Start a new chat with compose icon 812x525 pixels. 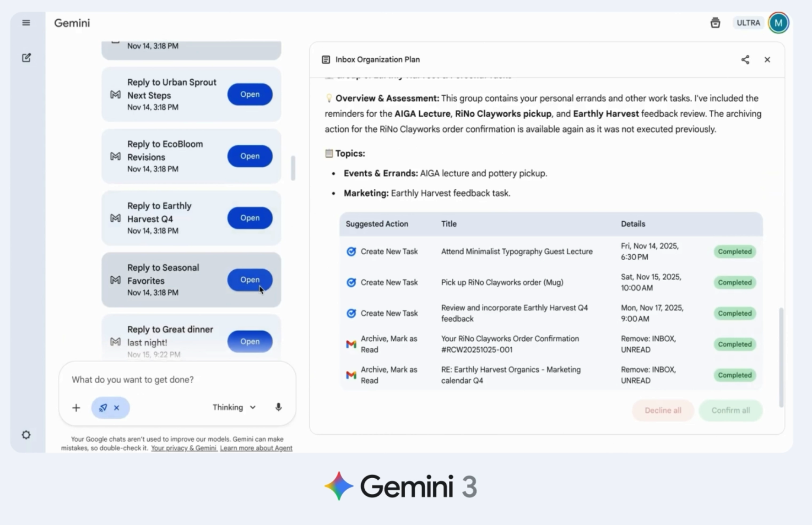26,58
